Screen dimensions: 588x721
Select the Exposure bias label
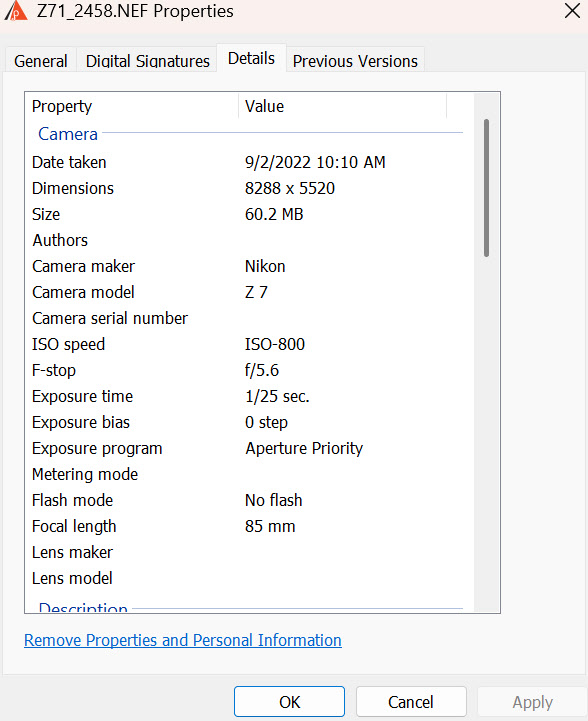point(81,422)
